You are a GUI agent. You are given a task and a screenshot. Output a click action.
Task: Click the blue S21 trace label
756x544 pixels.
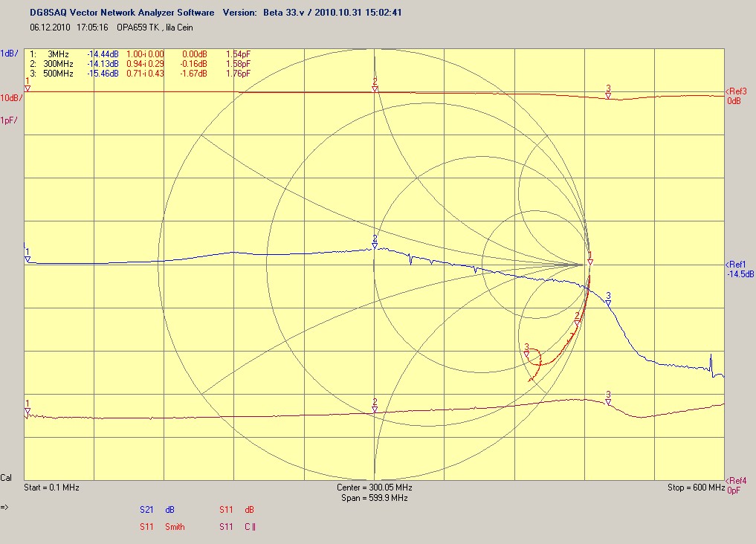[146, 509]
